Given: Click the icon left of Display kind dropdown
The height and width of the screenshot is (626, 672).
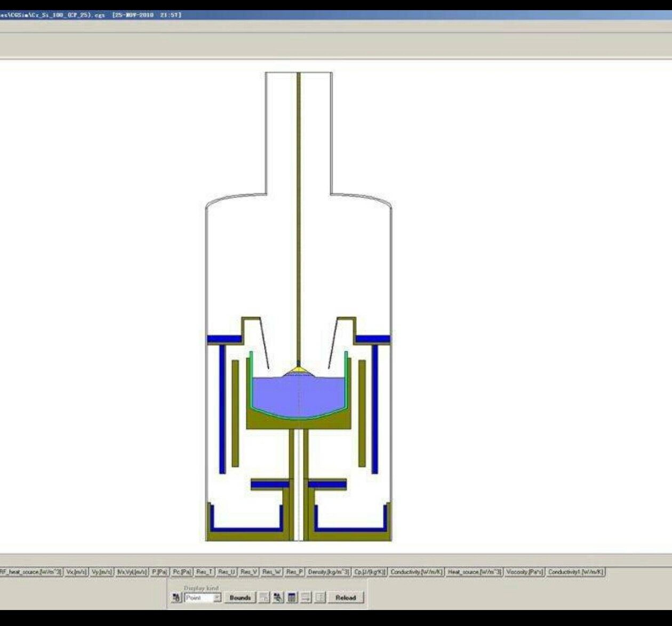Looking at the screenshot, I should click(177, 598).
